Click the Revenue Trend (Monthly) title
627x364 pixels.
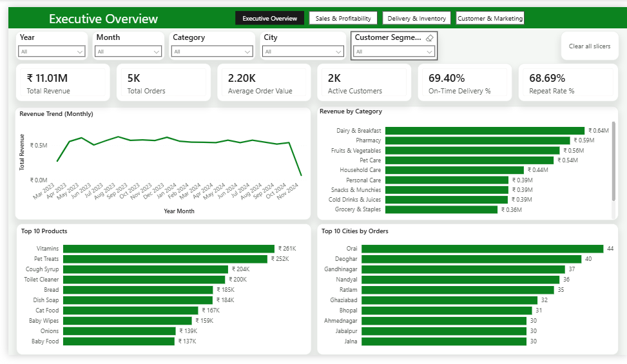pos(56,114)
